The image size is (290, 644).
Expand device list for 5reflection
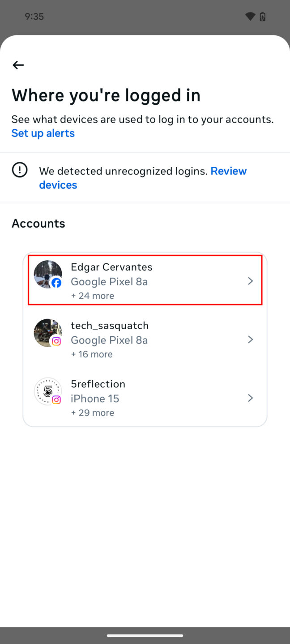pos(250,398)
